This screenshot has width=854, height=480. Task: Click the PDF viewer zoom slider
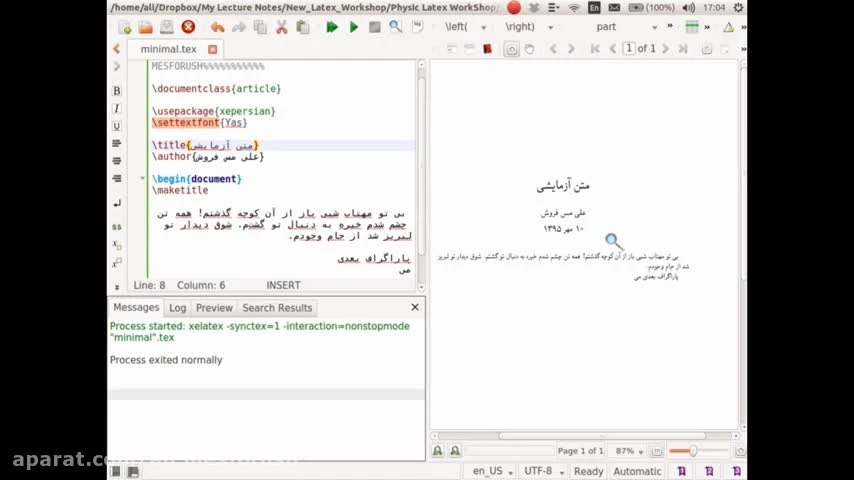(693, 451)
